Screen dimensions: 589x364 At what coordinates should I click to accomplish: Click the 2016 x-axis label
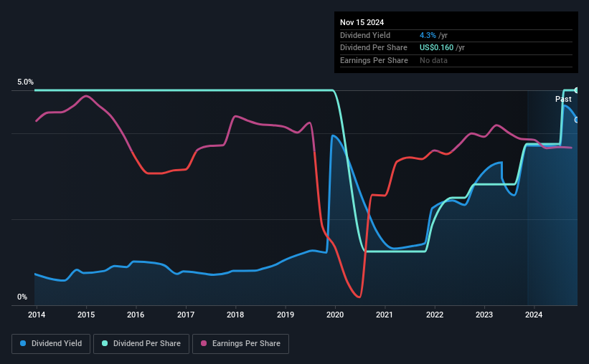click(x=136, y=315)
